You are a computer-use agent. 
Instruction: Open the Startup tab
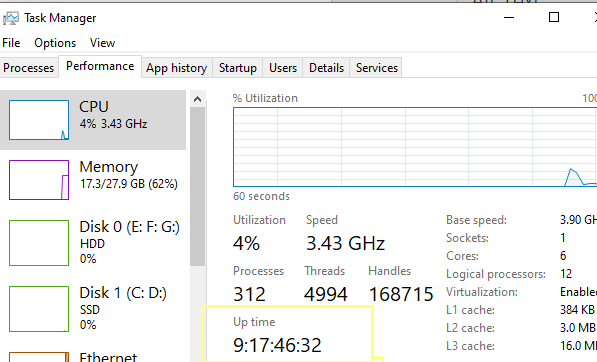pos(238,68)
